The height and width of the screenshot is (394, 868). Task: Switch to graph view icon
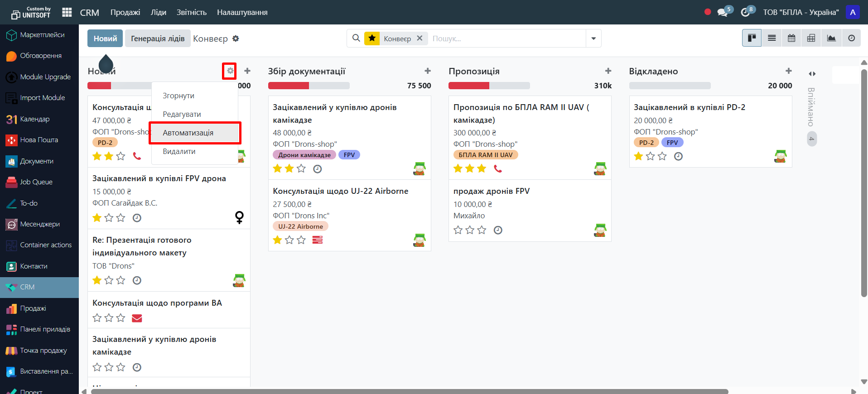click(x=831, y=38)
